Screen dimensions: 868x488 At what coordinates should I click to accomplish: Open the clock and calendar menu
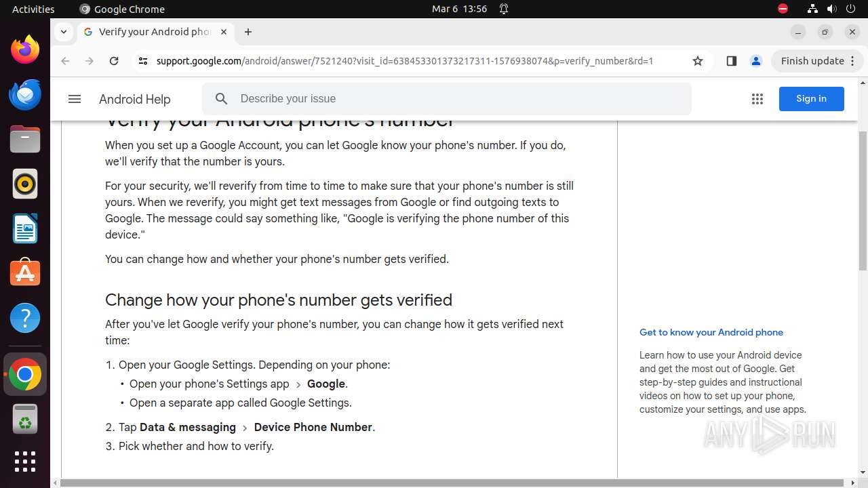click(460, 9)
